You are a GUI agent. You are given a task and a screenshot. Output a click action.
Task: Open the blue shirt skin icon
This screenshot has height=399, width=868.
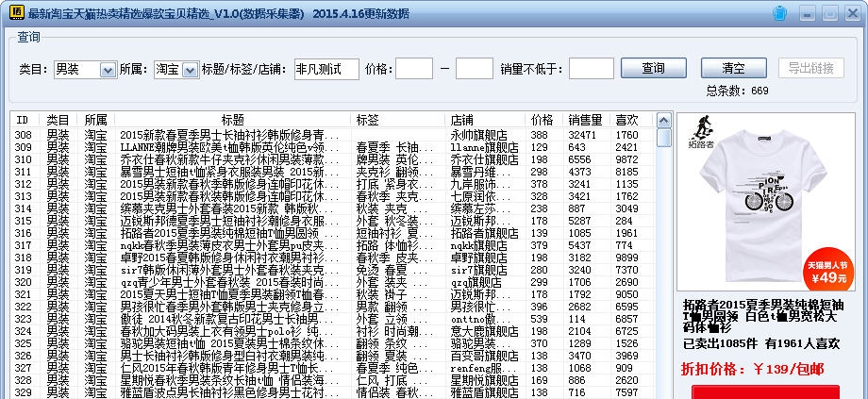tap(779, 13)
